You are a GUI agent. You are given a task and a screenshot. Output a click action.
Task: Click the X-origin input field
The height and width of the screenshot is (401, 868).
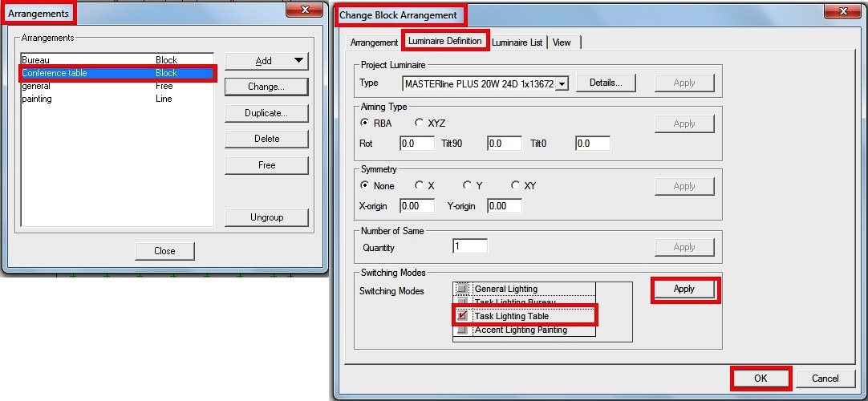(x=417, y=206)
